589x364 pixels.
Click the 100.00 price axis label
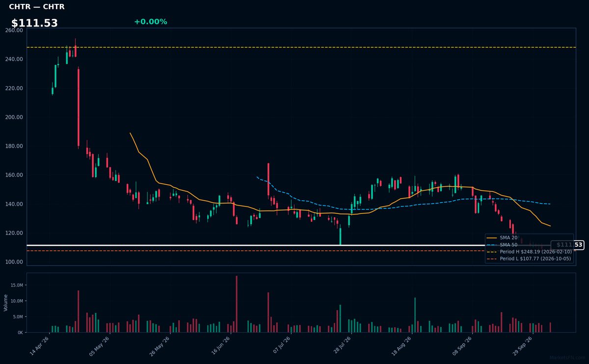point(14,262)
